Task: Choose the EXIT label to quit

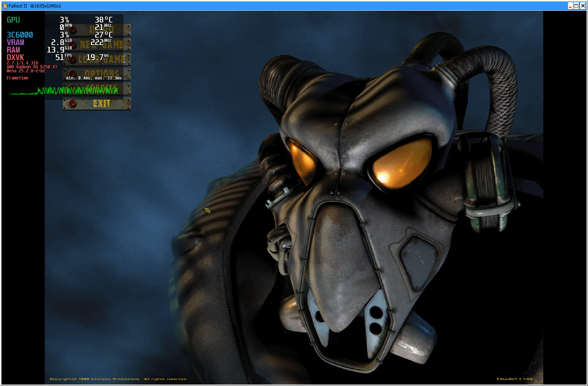Action: (x=102, y=104)
